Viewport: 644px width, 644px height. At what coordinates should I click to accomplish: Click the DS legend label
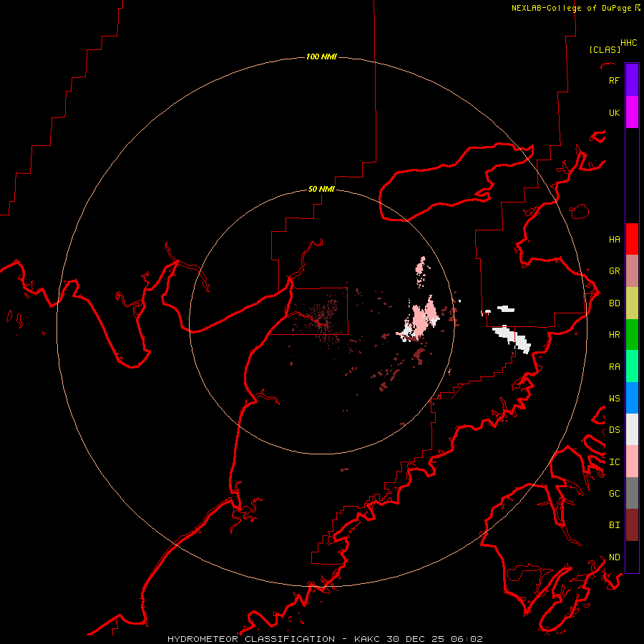(x=614, y=429)
